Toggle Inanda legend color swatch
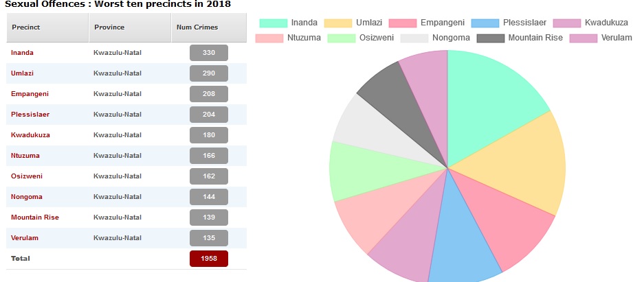The height and width of the screenshot is (282, 644). pos(273,23)
